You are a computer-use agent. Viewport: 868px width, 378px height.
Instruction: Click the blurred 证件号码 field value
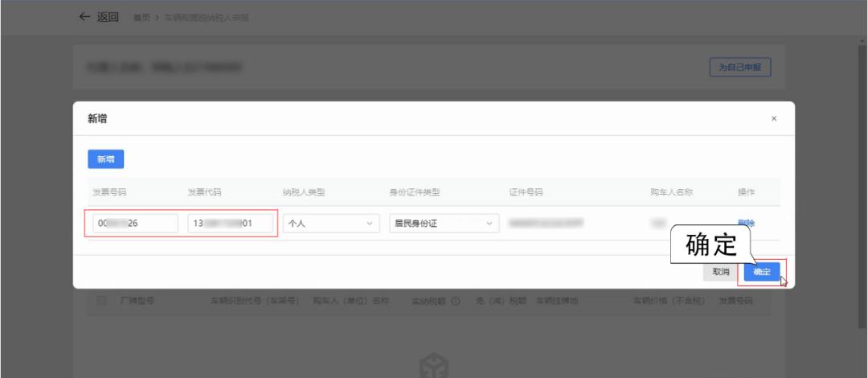(547, 223)
